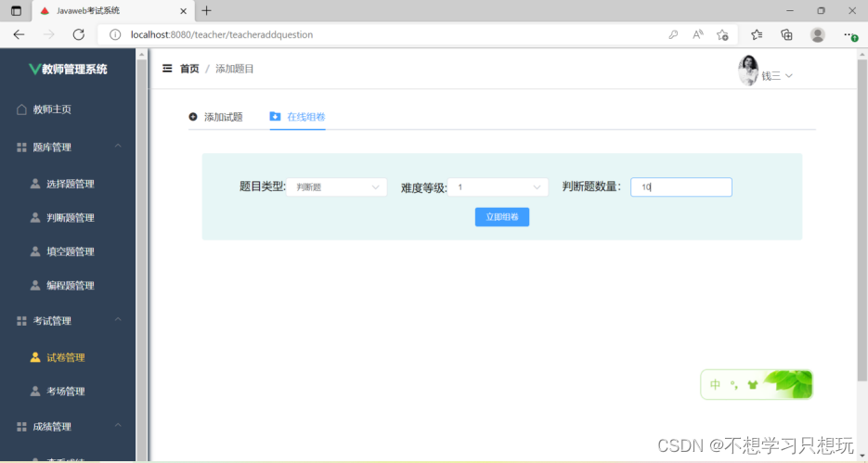This screenshot has width=868, height=463.
Task: Click the grid icon beside 成绩管理
Action: [x=21, y=427]
